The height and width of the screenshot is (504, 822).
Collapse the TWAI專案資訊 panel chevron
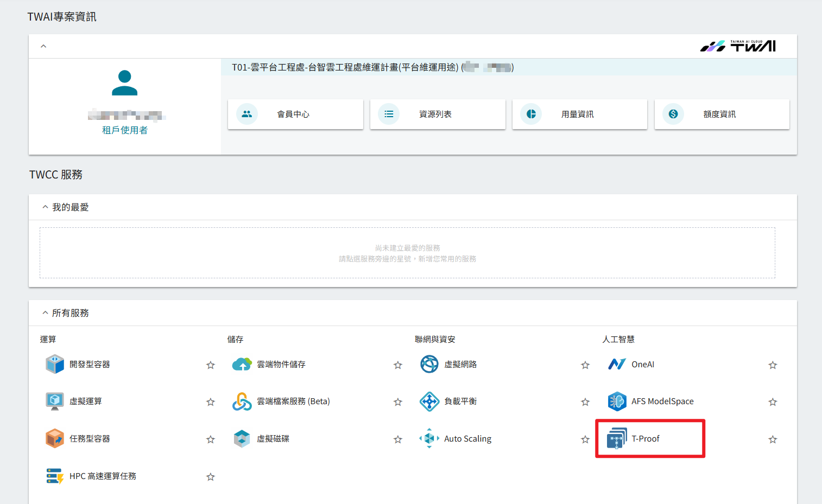point(43,46)
